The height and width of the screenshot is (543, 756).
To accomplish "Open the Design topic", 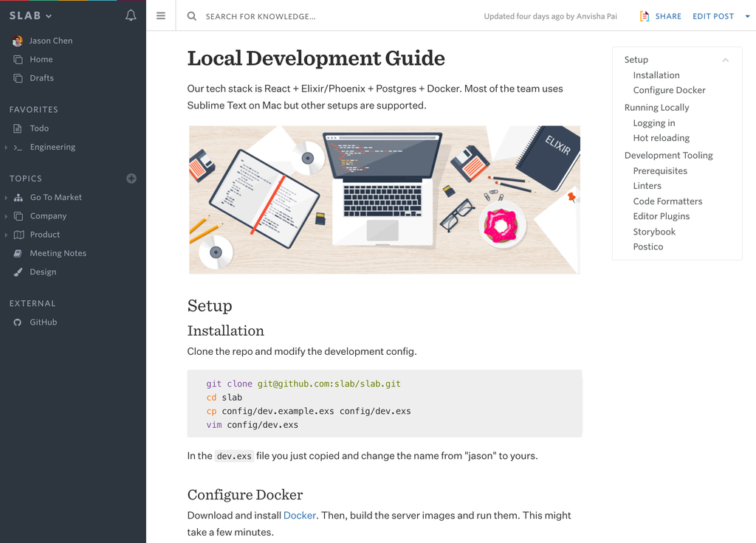I will [43, 272].
